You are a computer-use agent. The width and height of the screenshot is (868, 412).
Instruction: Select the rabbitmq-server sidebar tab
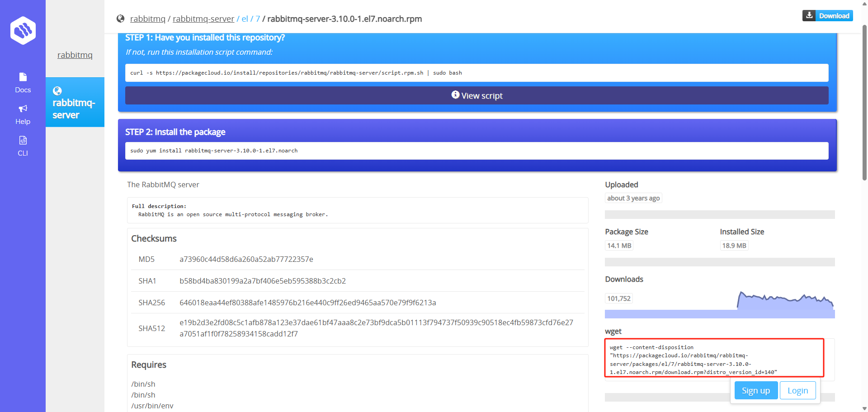[x=75, y=102]
